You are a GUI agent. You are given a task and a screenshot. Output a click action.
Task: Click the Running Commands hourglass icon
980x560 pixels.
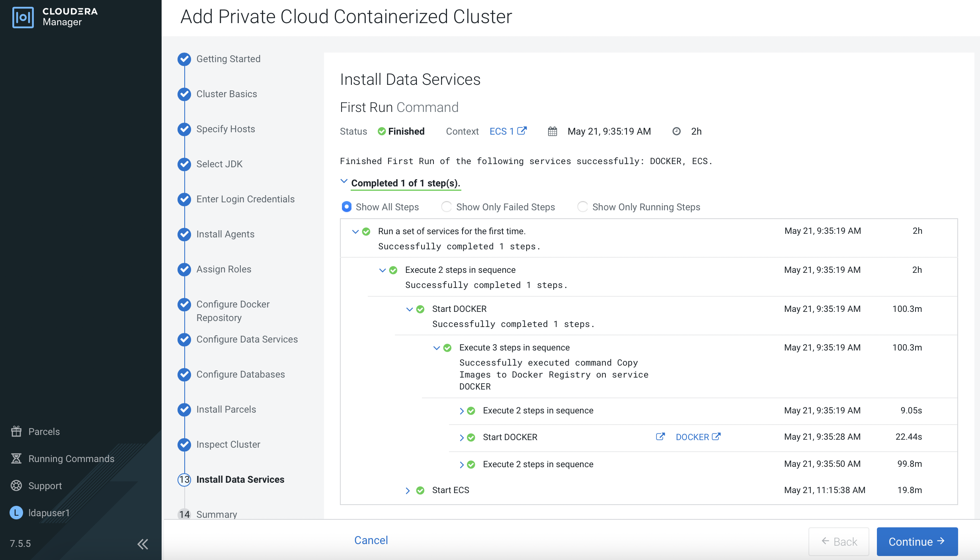point(16,458)
